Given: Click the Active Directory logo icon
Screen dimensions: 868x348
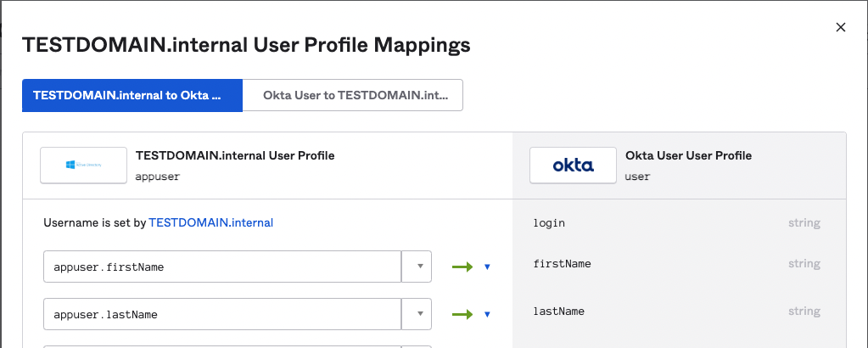Looking at the screenshot, I should tap(83, 166).
